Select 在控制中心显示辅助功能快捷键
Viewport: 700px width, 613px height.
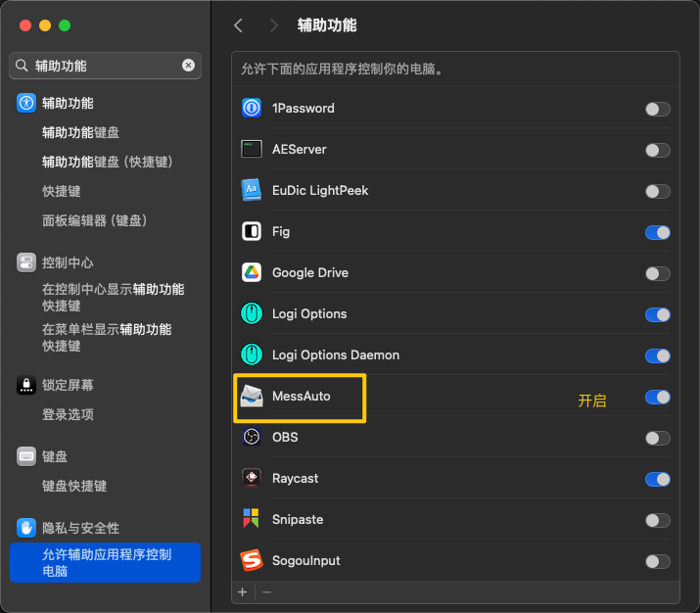(113, 298)
